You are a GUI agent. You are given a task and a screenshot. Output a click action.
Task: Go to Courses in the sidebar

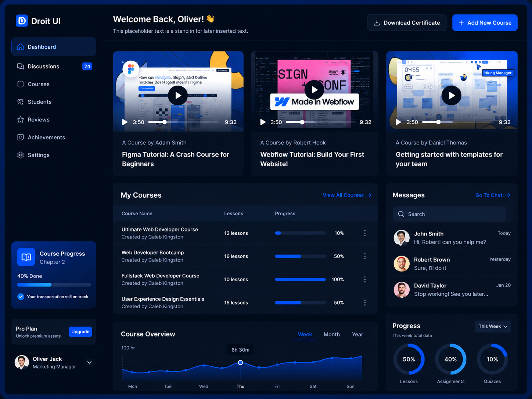(x=54, y=84)
